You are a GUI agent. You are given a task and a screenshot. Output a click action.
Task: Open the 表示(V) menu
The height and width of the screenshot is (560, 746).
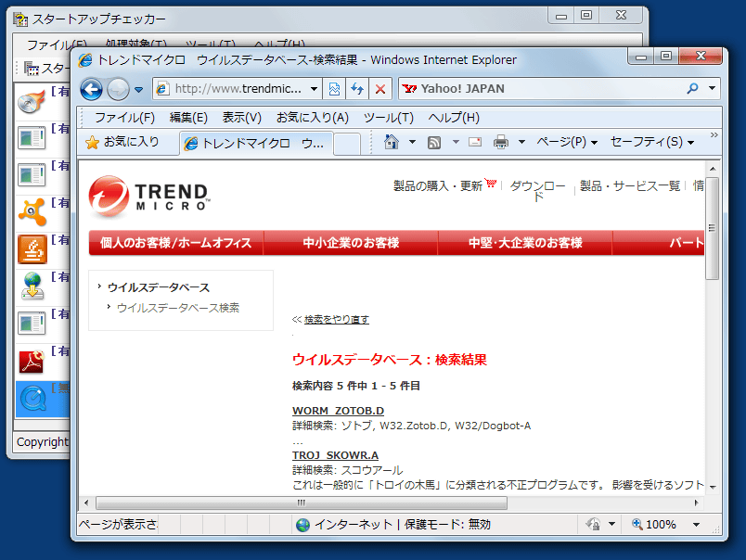tap(241, 118)
